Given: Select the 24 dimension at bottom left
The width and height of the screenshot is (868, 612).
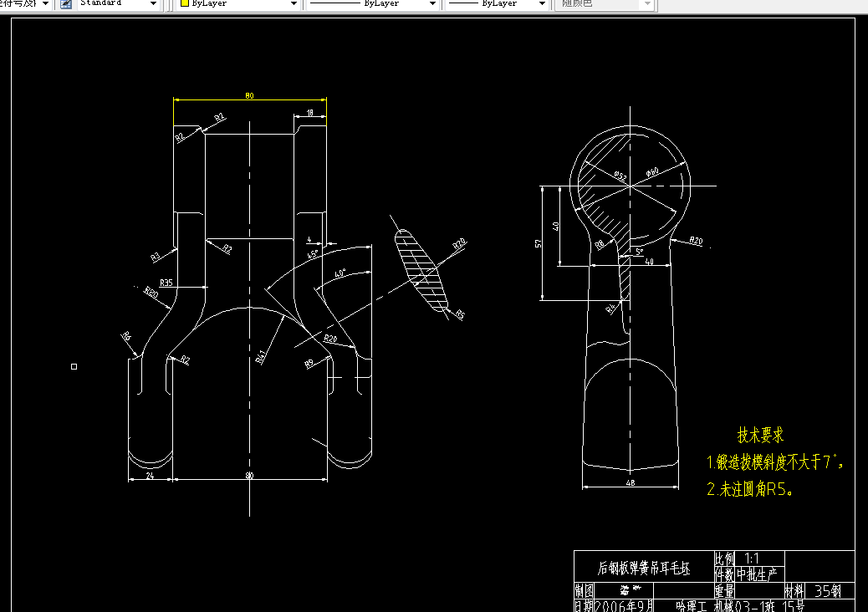Looking at the screenshot, I should coord(150,476).
